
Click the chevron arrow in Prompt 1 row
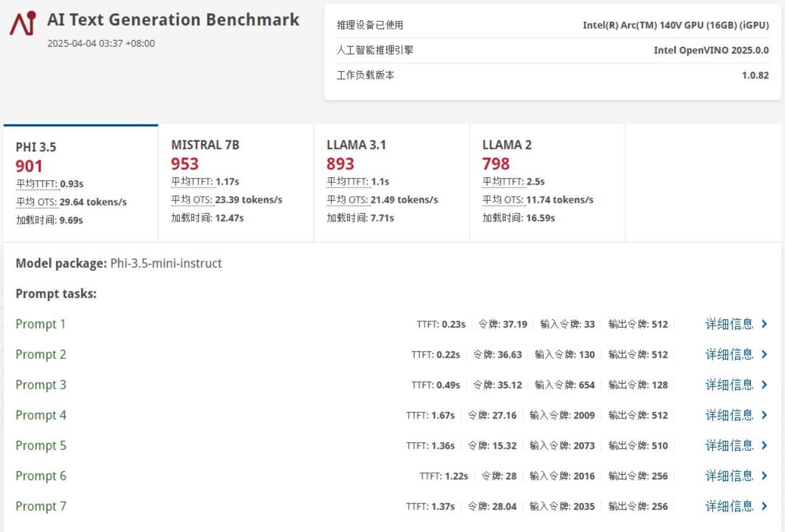tap(764, 324)
